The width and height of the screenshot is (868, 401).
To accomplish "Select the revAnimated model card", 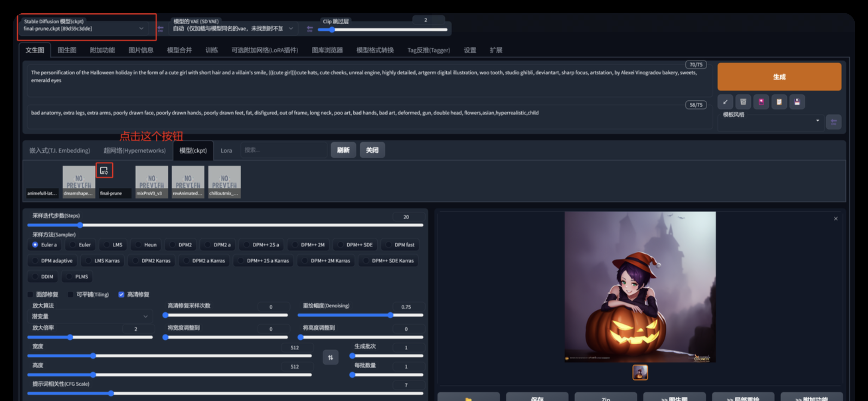I will (188, 182).
